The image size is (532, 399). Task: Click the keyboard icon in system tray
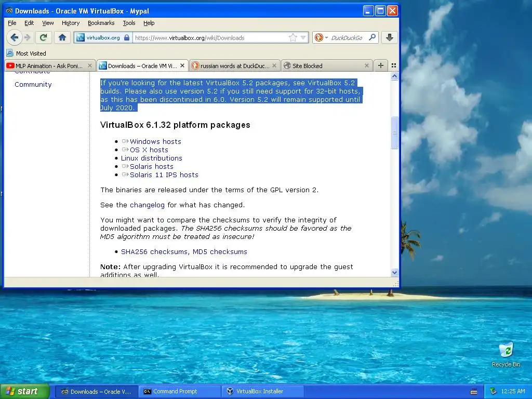click(474, 392)
